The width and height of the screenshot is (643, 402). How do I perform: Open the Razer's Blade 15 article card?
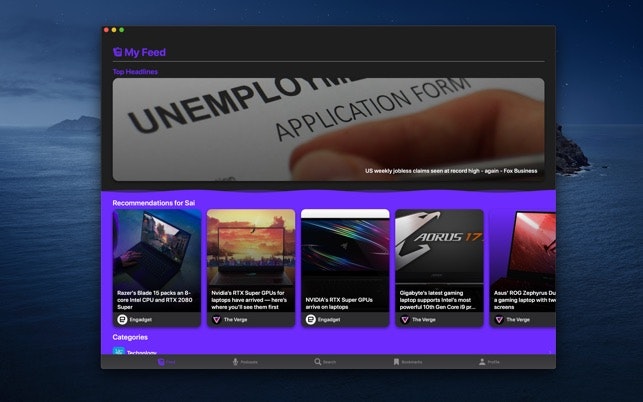(x=157, y=268)
